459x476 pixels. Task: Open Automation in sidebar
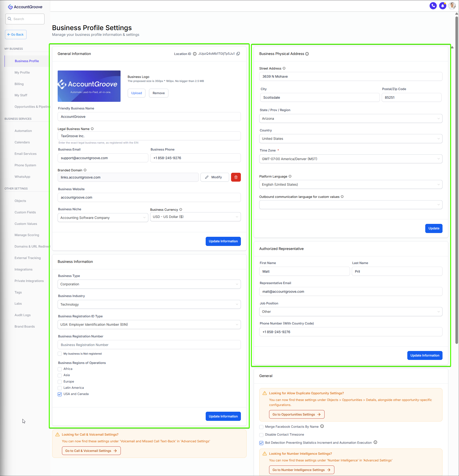point(23,131)
